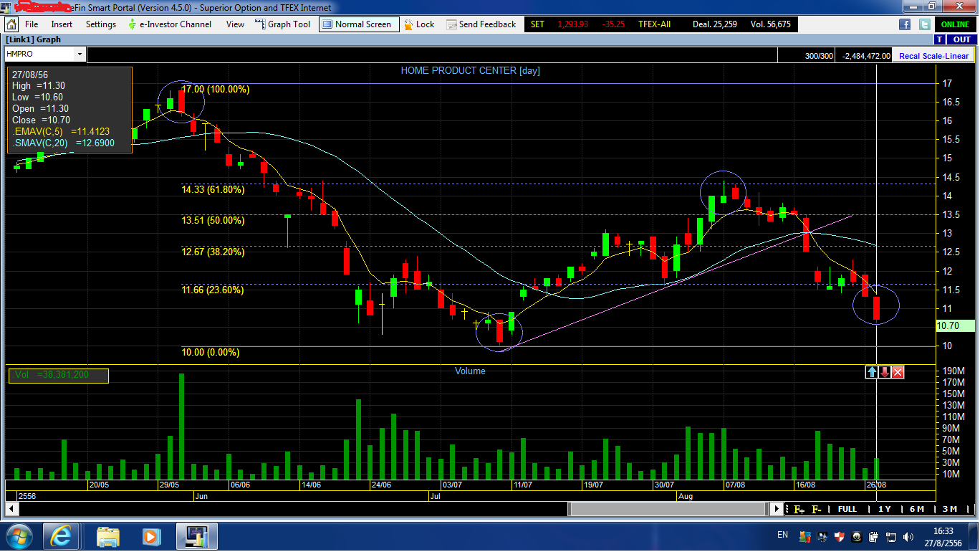The image size is (980, 552).
Task: Open Internet Explorer from the taskbar
Action: [x=61, y=536]
